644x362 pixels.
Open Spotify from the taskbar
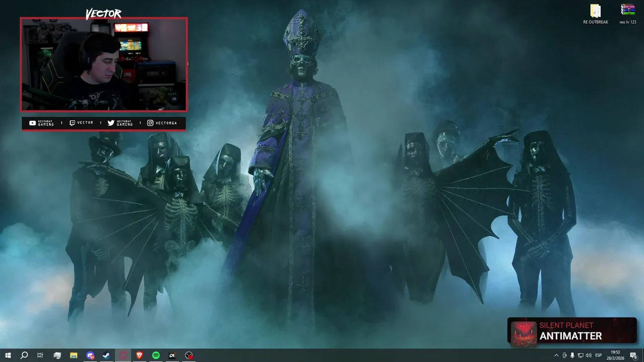coord(156,355)
